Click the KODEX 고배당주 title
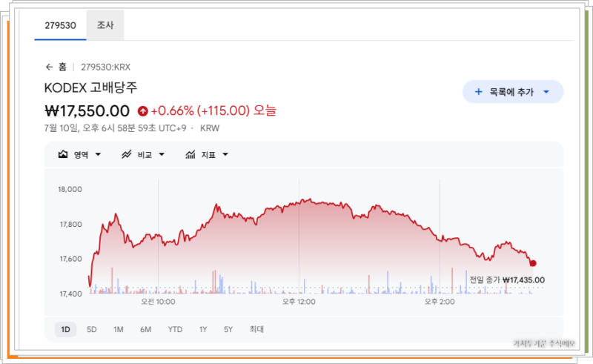Screen dimensions: 593x364 (x=90, y=87)
